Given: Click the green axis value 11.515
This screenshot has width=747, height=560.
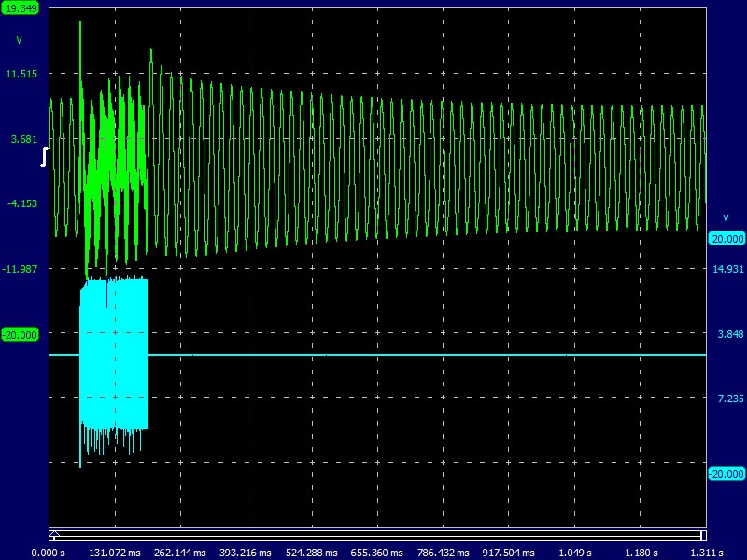Looking at the screenshot, I should pos(21,74).
